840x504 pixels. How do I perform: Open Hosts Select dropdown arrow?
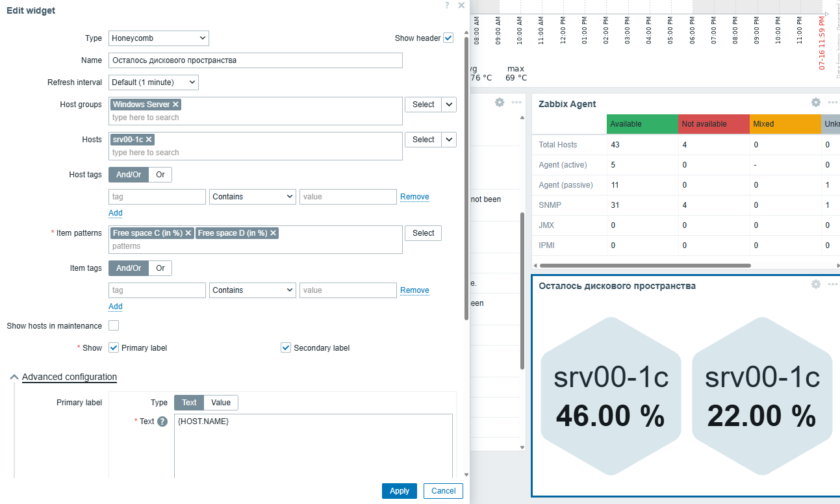[x=450, y=140]
